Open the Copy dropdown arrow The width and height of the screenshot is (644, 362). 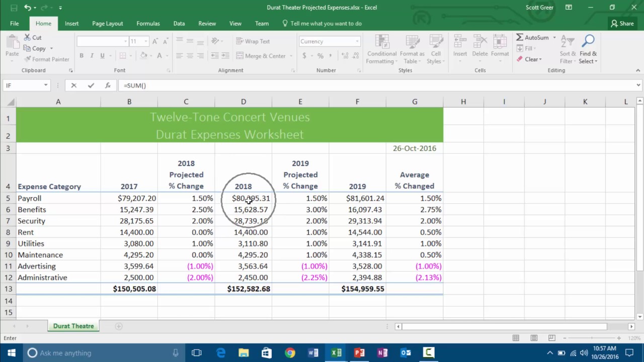point(51,49)
